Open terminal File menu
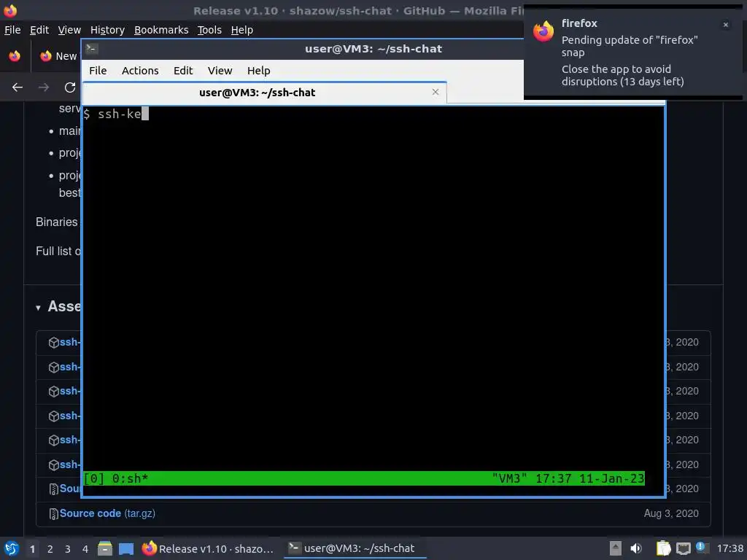This screenshot has height=560, width=747. click(x=98, y=71)
